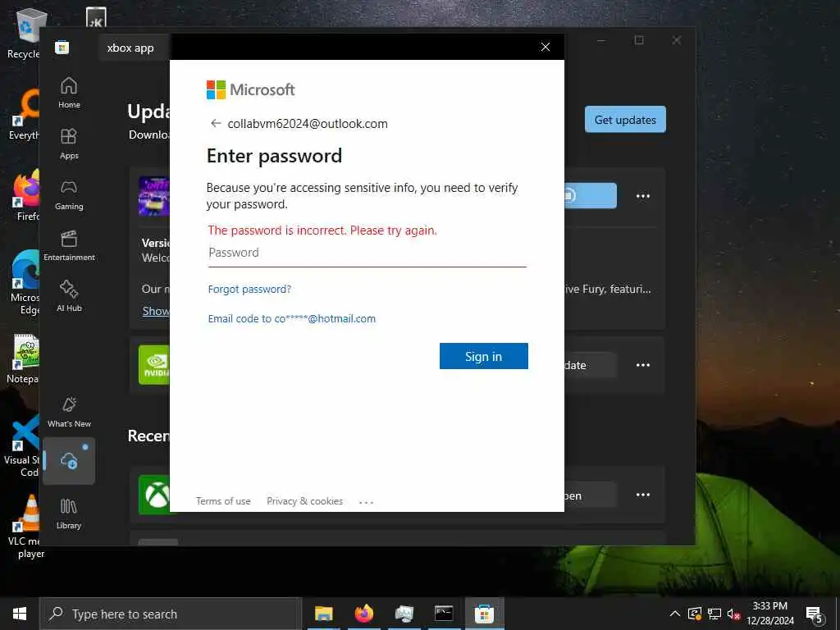Open AI Hub in Store sidebar

[x=69, y=296]
